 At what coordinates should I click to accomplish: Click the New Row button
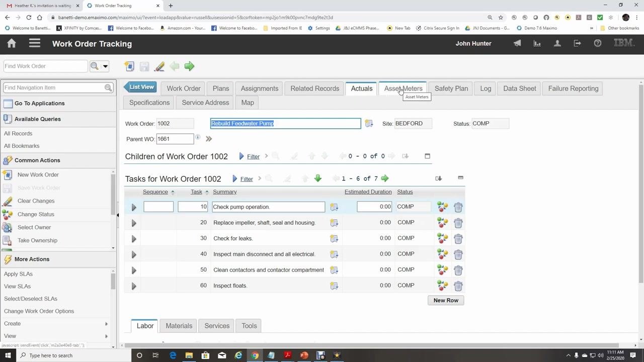(x=446, y=300)
